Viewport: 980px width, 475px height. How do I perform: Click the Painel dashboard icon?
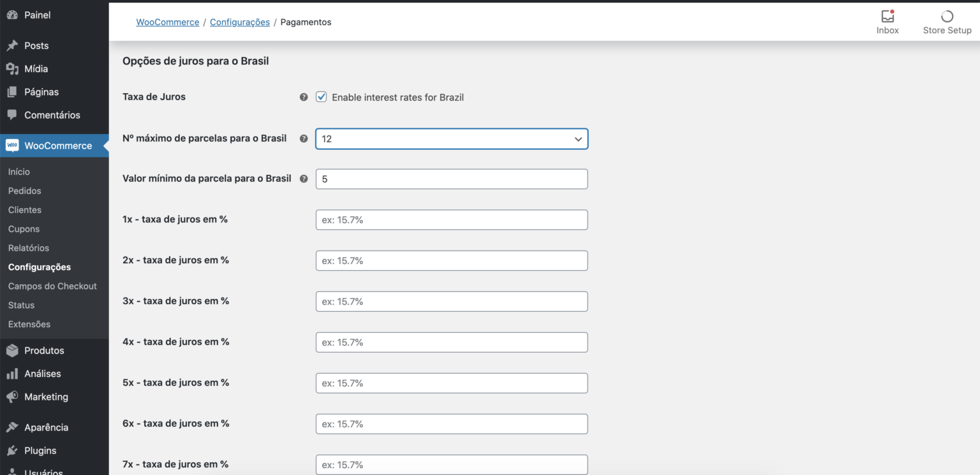[12, 15]
